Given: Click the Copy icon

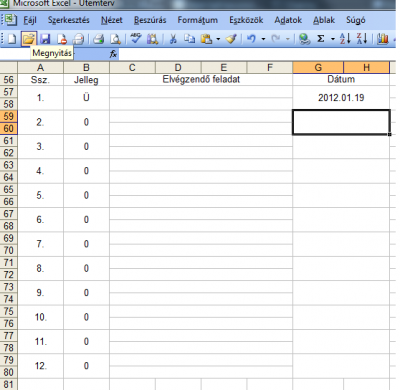Looking at the screenshot, I should click(x=190, y=39).
